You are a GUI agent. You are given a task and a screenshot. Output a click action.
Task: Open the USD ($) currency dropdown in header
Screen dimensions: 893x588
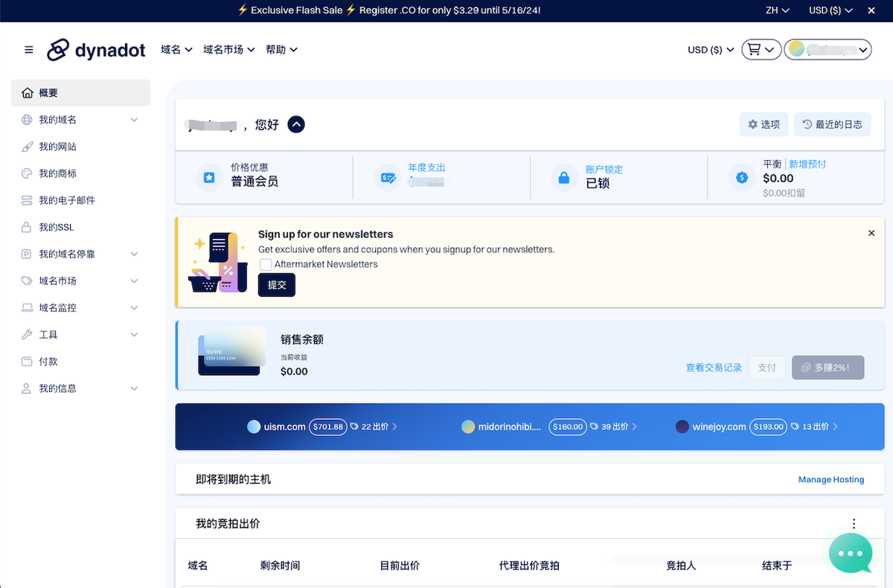point(711,50)
